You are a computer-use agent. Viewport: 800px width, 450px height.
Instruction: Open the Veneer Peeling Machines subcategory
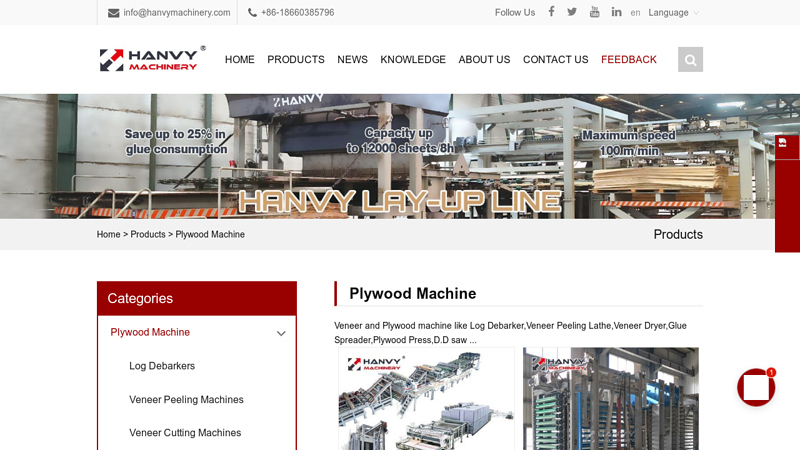click(x=186, y=399)
